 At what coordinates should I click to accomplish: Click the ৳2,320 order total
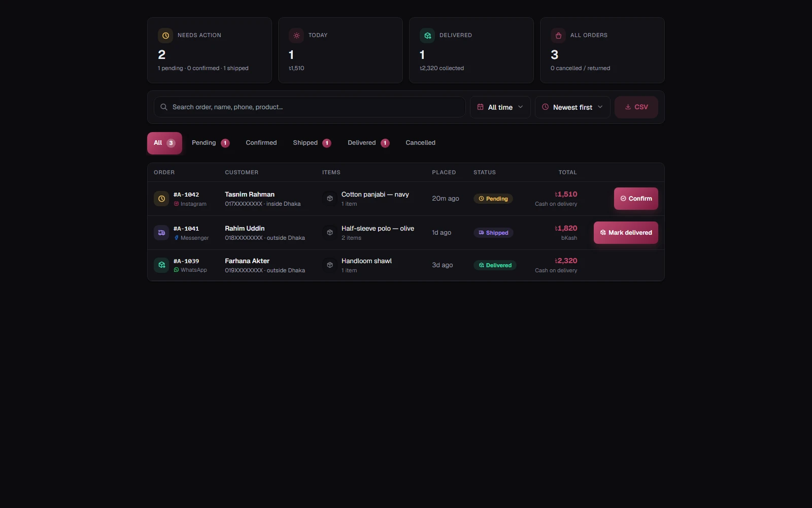566,261
